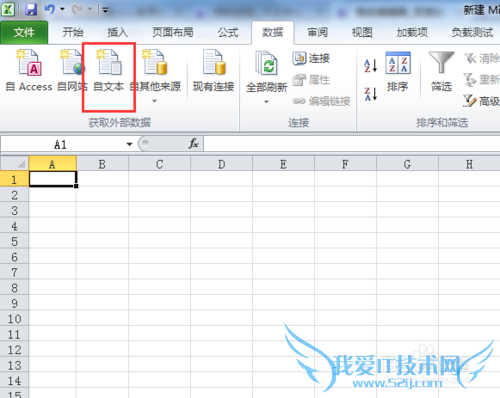Switch to the 插入 (Insert) tab
This screenshot has width=500, height=398.
click(x=117, y=32)
